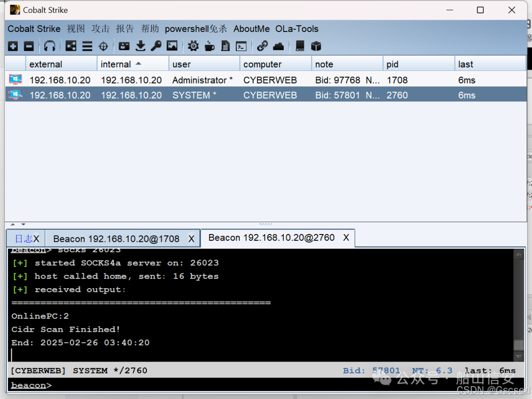
Task: Open listeners via headphones icon
Action: tap(50, 46)
